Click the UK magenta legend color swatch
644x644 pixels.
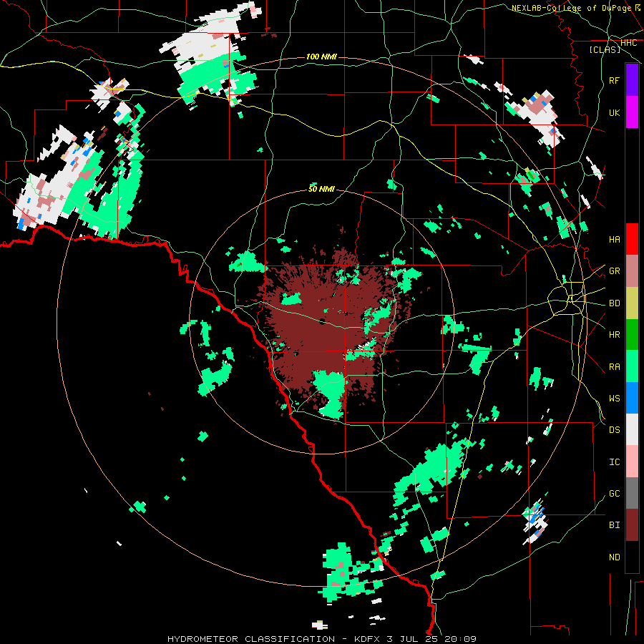coord(632,112)
